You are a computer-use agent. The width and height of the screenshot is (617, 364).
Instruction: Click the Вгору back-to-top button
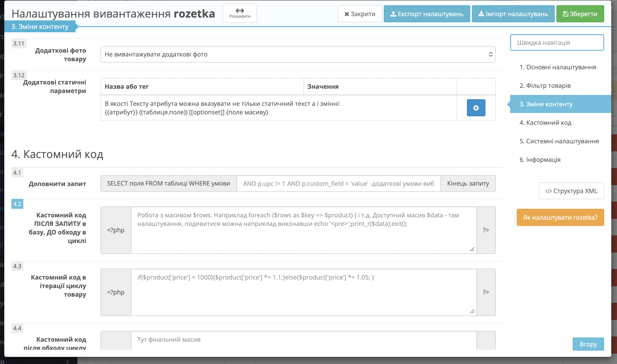pos(588,344)
